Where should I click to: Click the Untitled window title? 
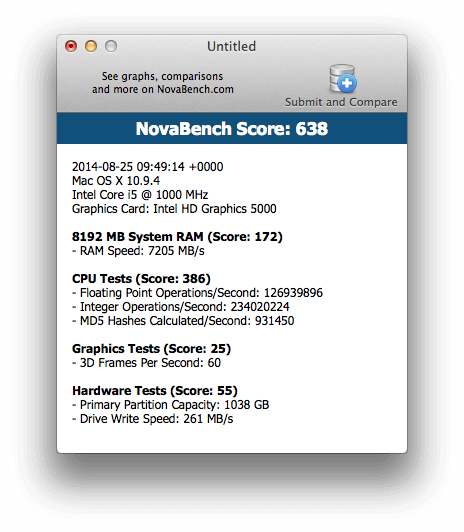231,46
